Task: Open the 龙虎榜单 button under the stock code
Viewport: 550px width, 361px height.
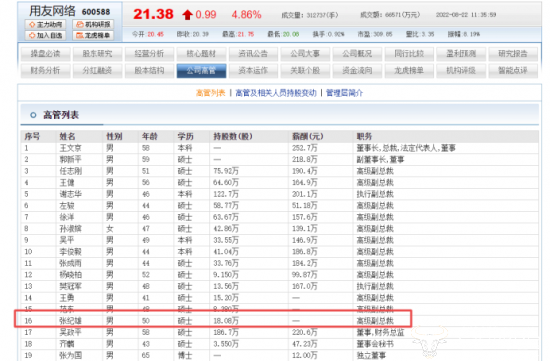Action: [93, 35]
